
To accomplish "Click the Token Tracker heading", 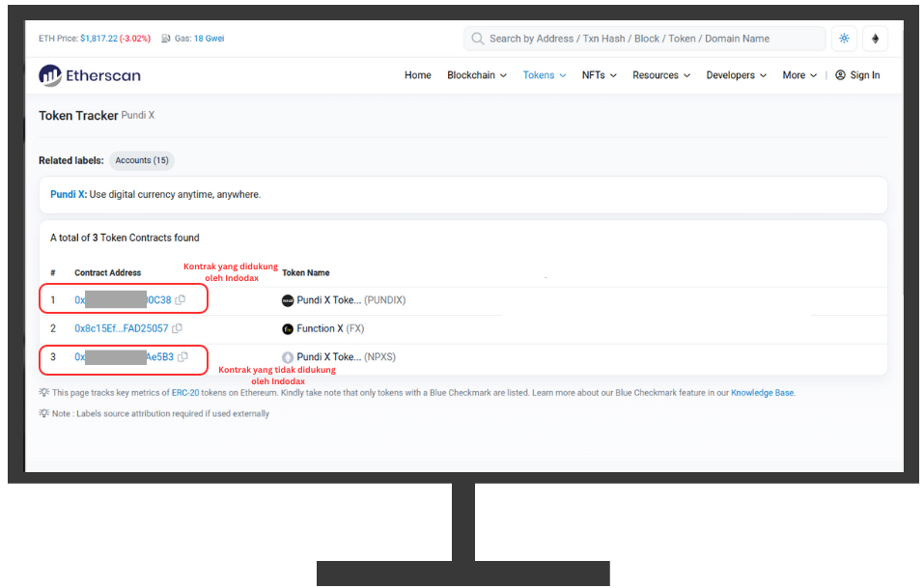I will (78, 116).
